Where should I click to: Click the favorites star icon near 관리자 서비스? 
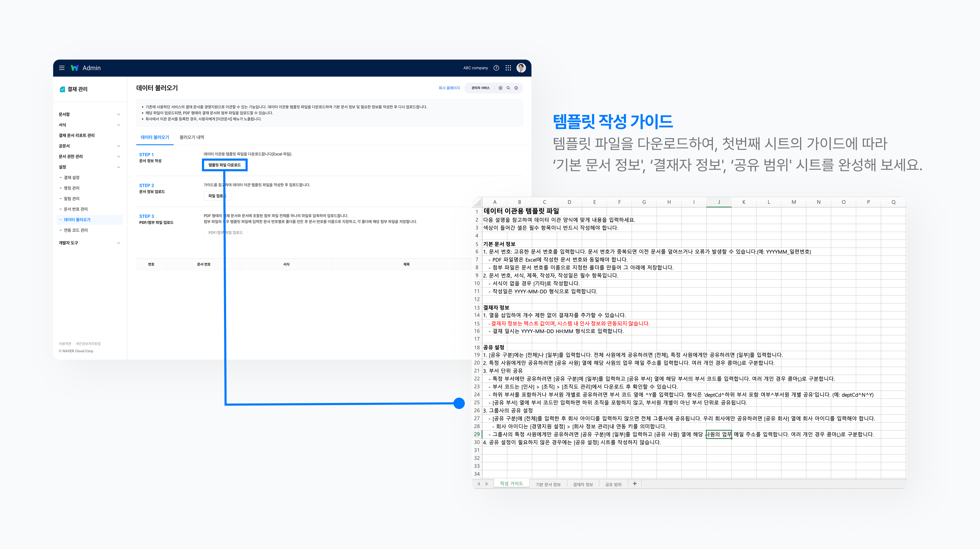pyautogui.click(x=500, y=88)
